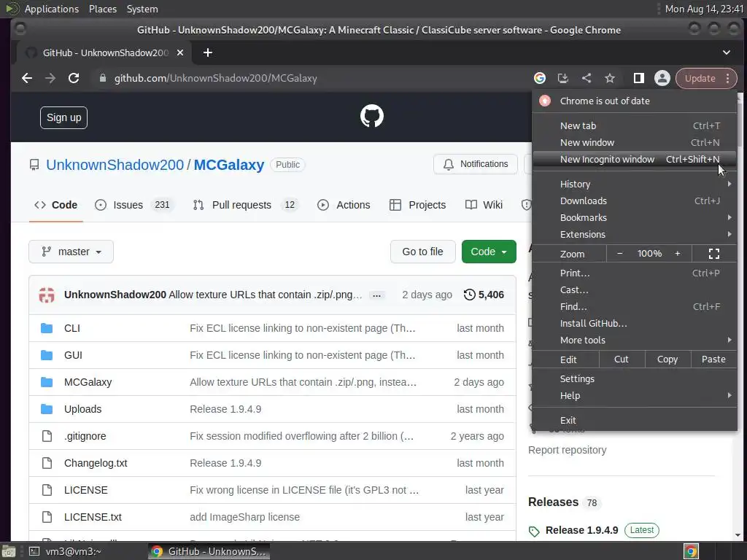Switch to Pull requests tab

245,205
